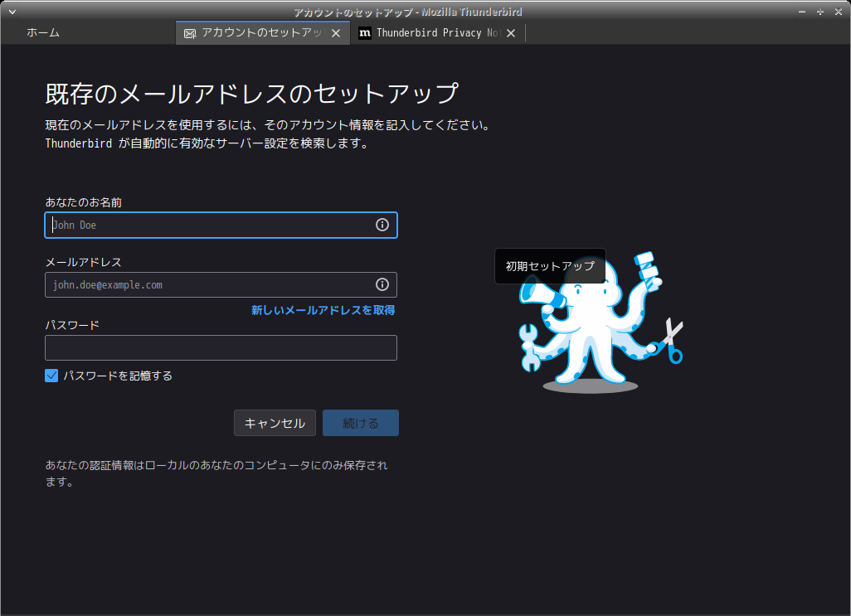
Task: Toggle the パスワードを記憶する checkbox
Action: (51, 376)
